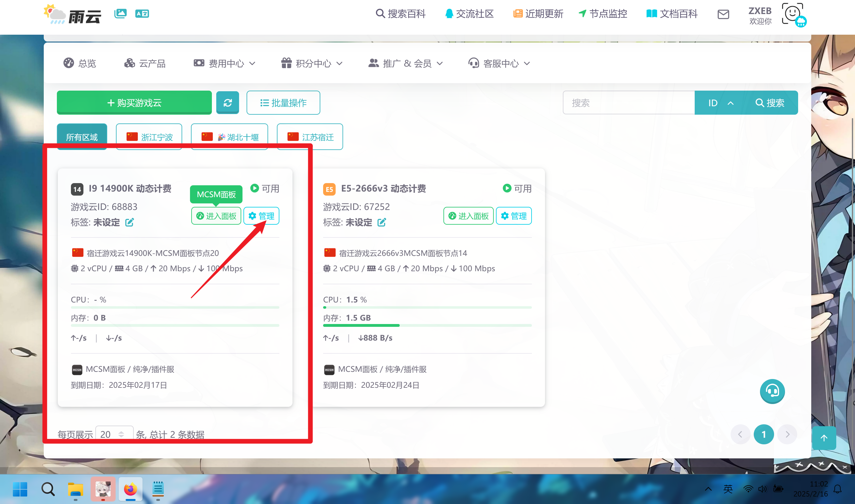Open the notepad app in taskbar
This screenshot has width=855, height=504.
tap(158, 489)
